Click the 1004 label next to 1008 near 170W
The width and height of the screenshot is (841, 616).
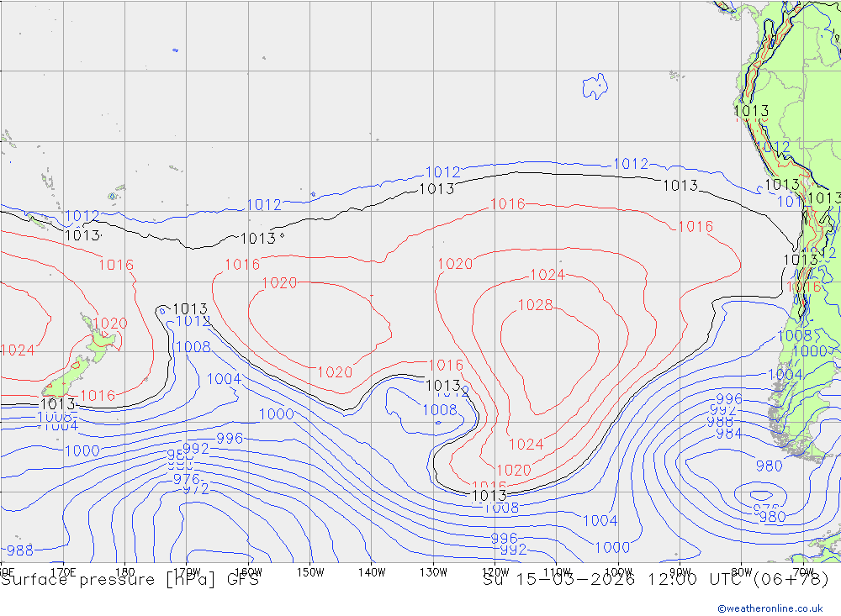[224, 380]
